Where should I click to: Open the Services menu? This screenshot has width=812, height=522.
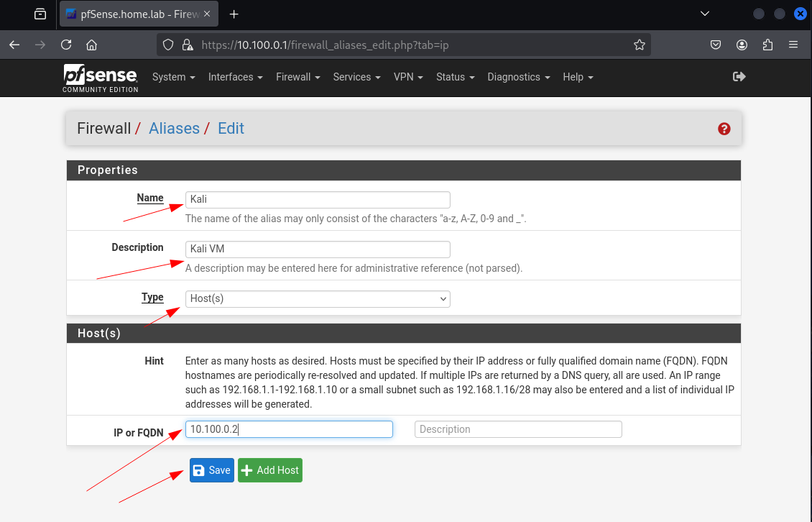click(357, 77)
